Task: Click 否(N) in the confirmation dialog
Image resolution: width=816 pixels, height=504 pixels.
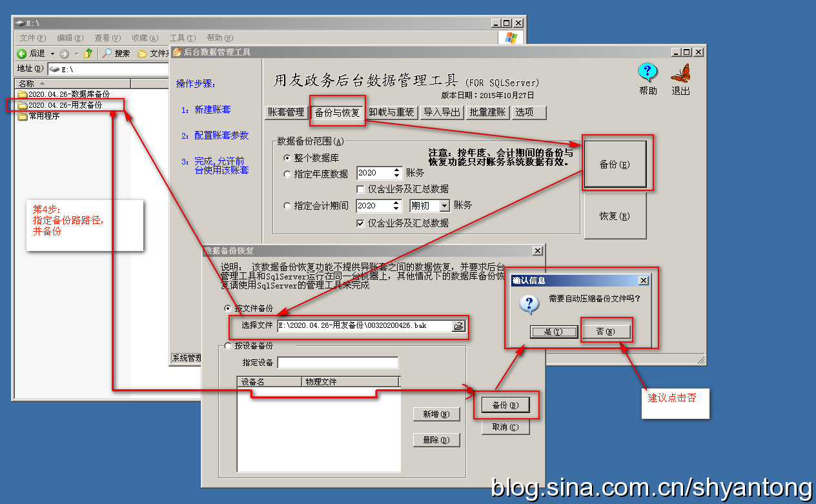Action: pyautogui.click(x=605, y=332)
